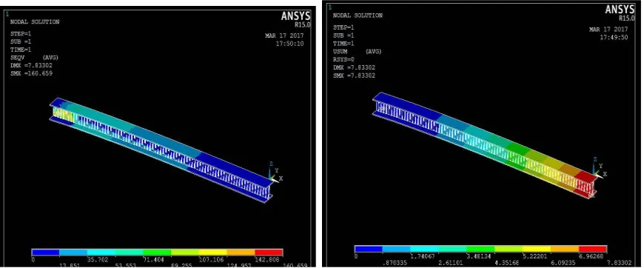Pick the dark blue swatch in SEQV legend

pos(46,252)
